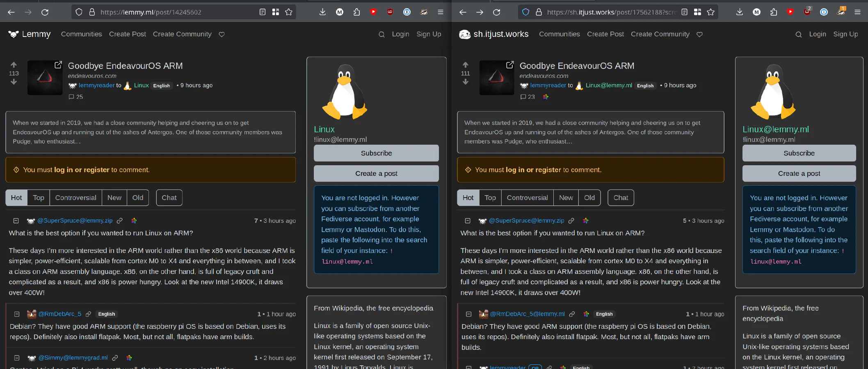Image resolution: width=868 pixels, height=369 pixels.
Task: Collapse RmDebArc_5's comment thread
Action: tap(16, 314)
